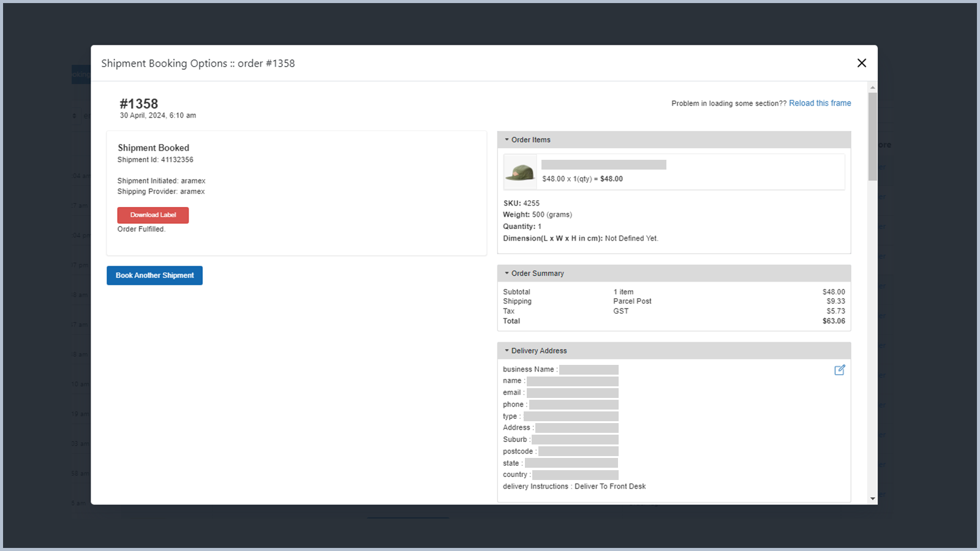Click Book Another Shipment button
This screenshot has width=980, height=551.
(154, 275)
